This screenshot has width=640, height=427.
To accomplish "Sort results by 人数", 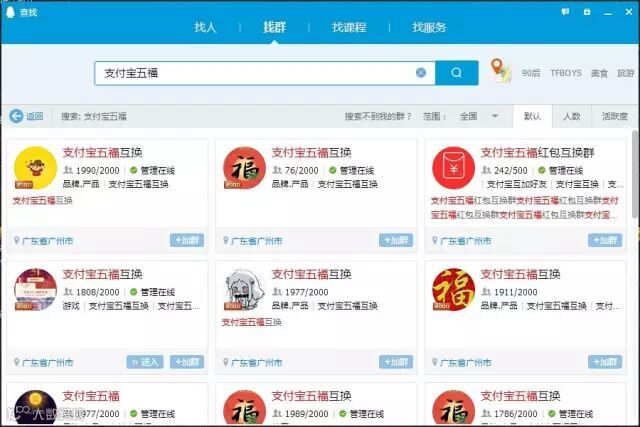I will point(571,116).
